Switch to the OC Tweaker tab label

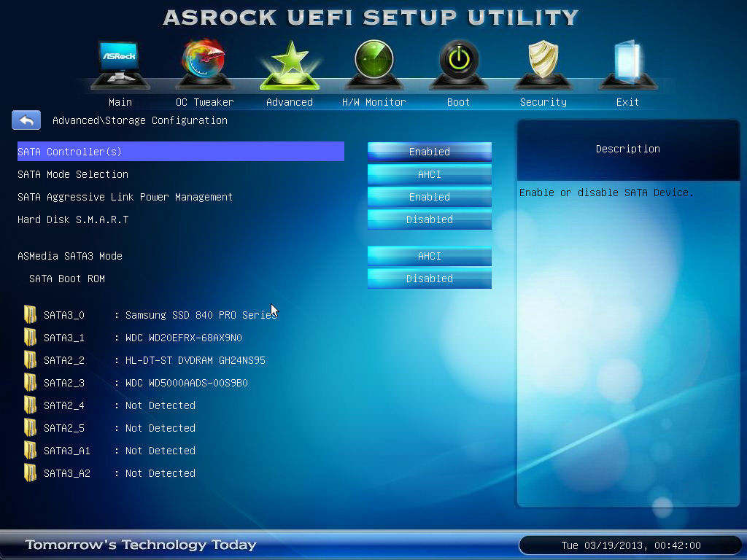pos(205,102)
